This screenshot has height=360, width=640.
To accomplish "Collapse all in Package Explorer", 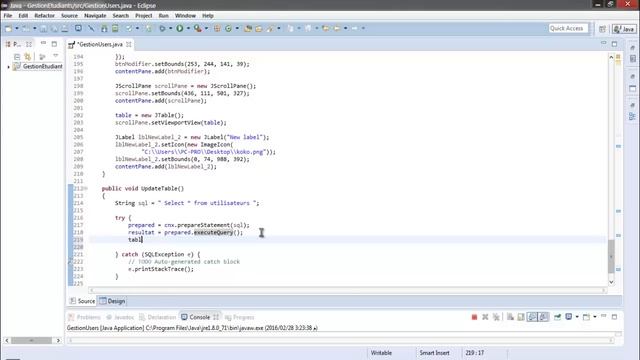I will pyautogui.click(x=17, y=57).
